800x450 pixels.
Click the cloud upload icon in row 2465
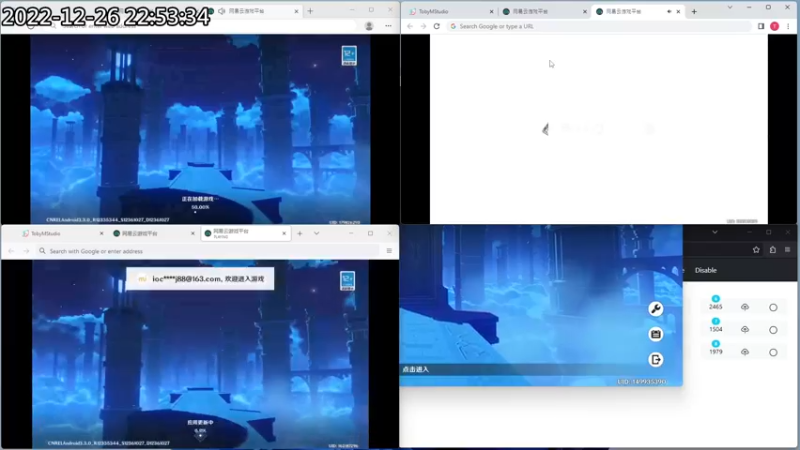click(x=745, y=307)
